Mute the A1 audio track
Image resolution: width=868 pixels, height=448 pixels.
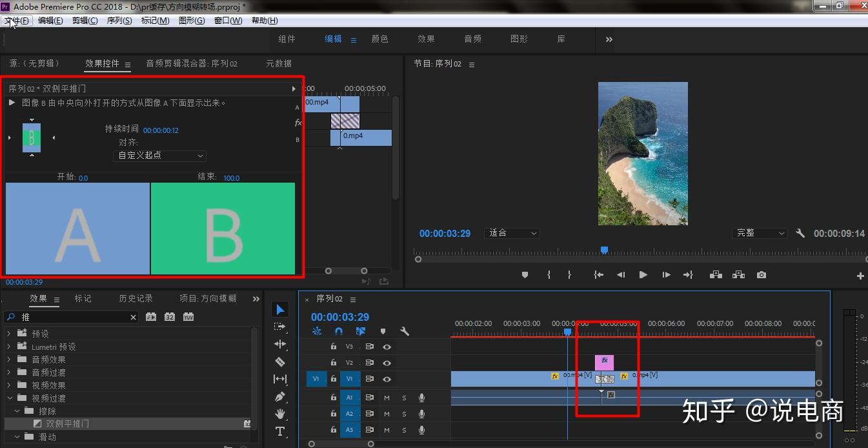click(x=387, y=397)
